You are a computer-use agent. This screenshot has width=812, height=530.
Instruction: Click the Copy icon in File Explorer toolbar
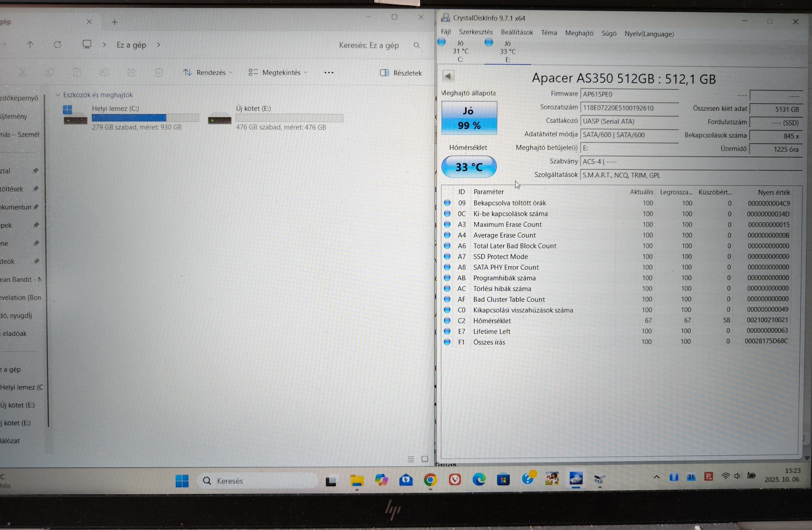pyautogui.click(x=50, y=72)
